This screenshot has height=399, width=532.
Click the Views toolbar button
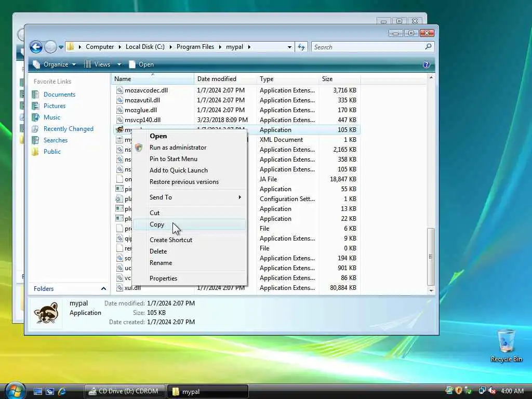(98, 64)
